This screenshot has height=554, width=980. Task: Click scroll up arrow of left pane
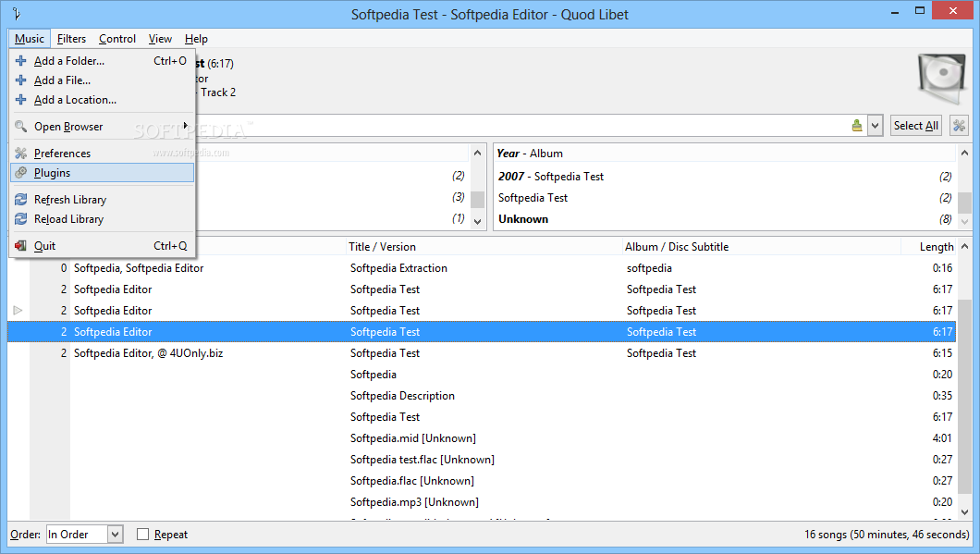[477, 153]
